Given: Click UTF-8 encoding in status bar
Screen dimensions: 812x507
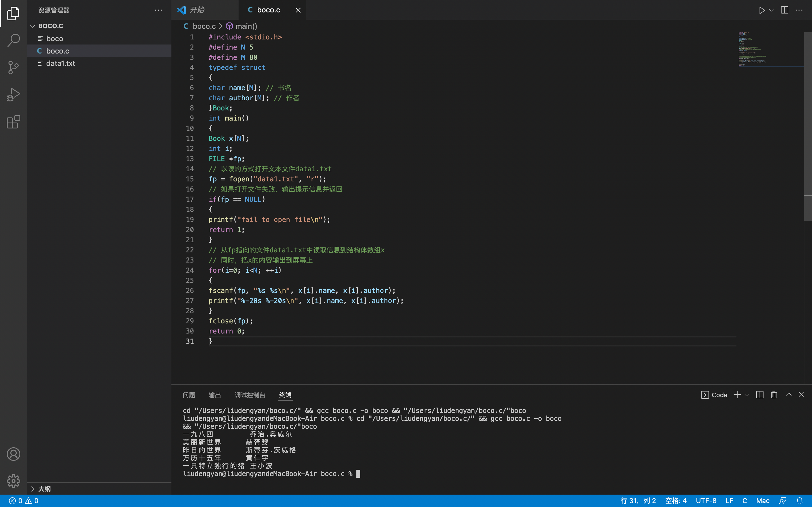Looking at the screenshot, I should [706, 501].
